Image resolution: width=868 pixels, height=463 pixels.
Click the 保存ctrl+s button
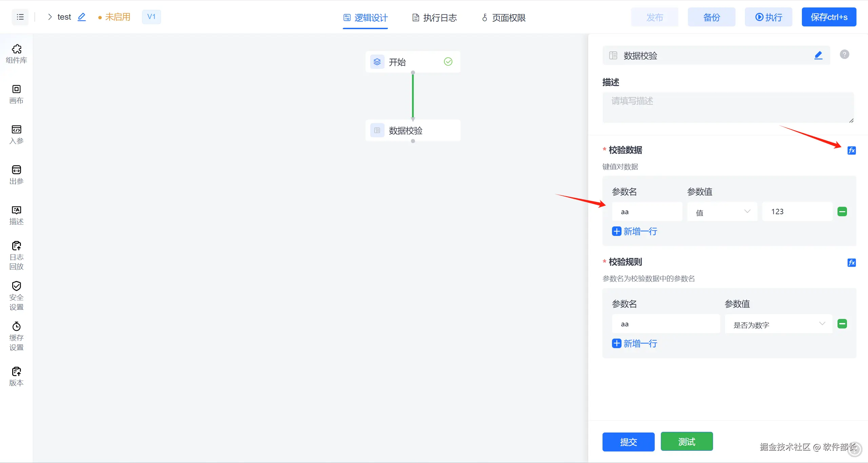click(829, 17)
